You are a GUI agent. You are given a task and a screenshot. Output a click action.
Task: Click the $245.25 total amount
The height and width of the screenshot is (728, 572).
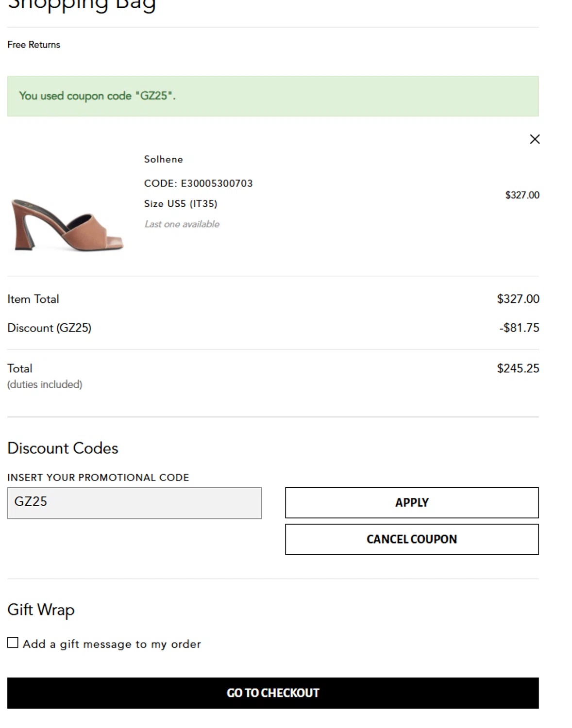518,368
